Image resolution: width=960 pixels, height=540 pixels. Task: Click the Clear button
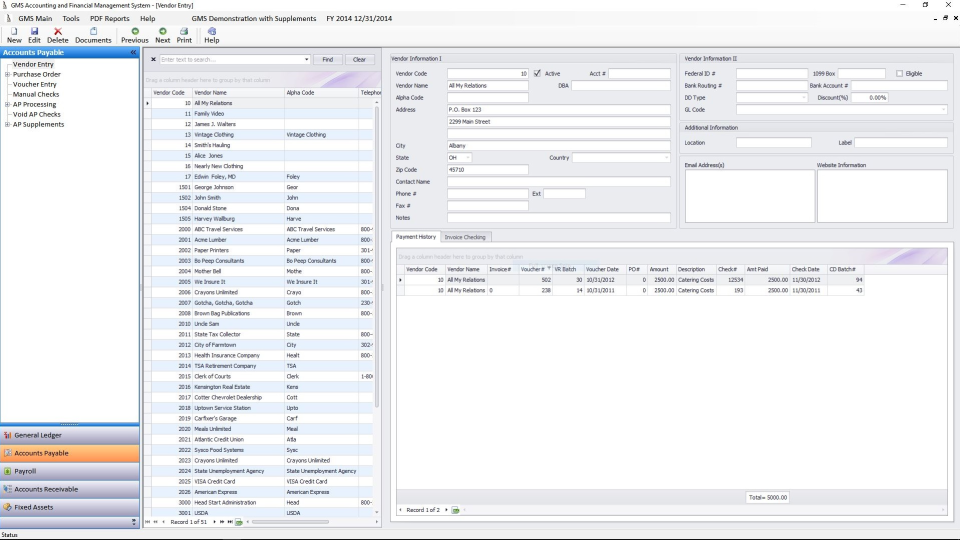(359, 59)
